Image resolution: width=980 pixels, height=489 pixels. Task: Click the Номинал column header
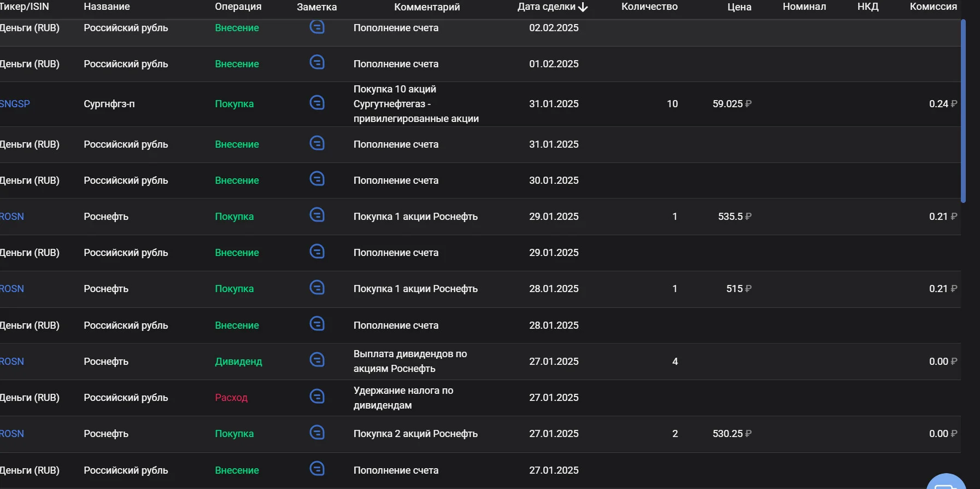(x=804, y=7)
